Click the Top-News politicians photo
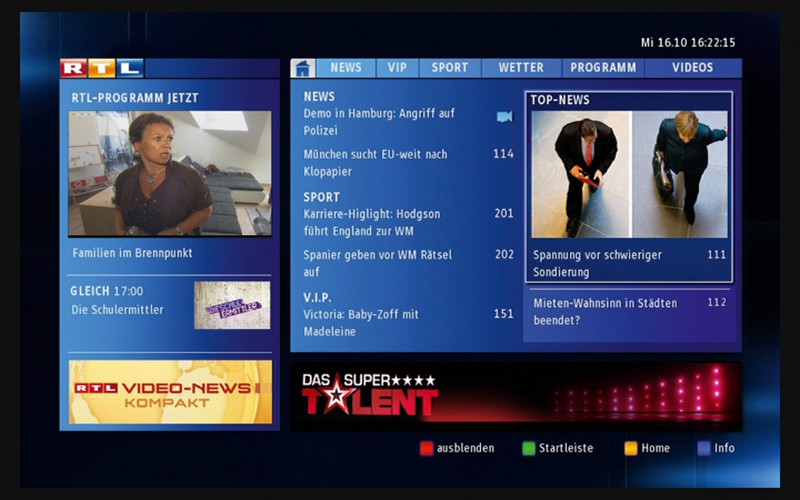The width and height of the screenshot is (800, 500). click(x=629, y=174)
